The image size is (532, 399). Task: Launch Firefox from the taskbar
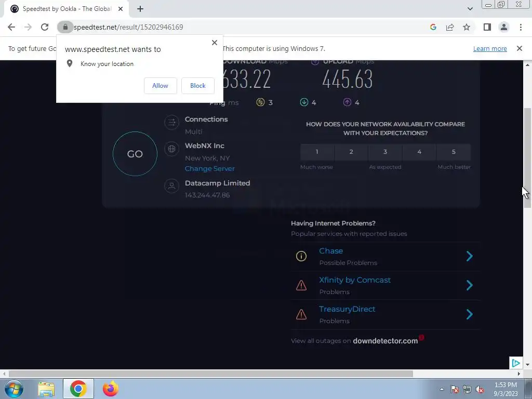tap(111, 389)
